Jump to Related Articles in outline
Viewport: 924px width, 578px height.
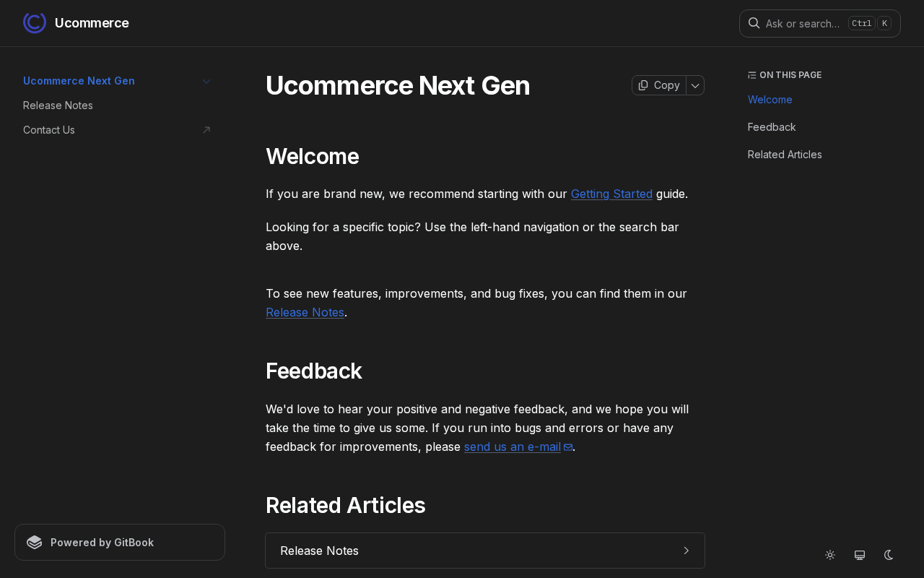(785, 155)
